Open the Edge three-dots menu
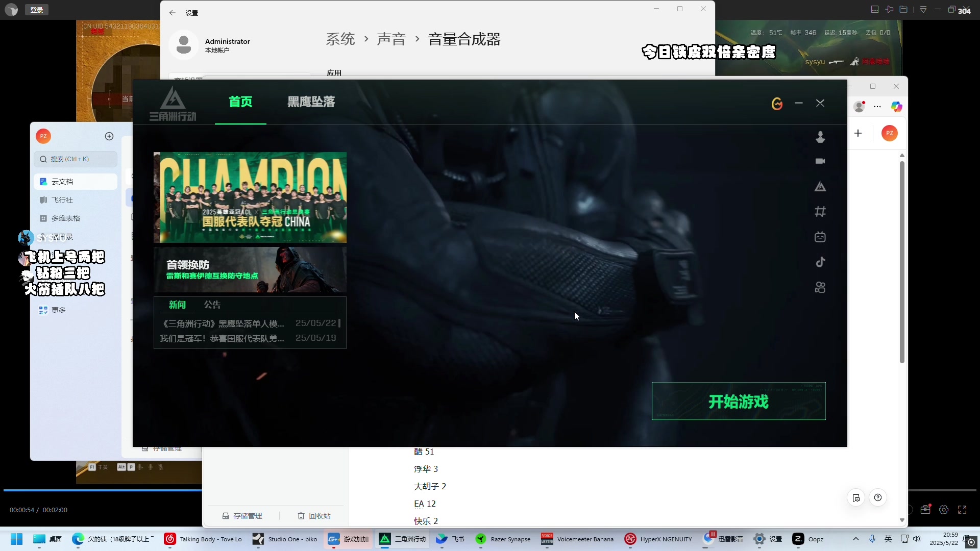The width and height of the screenshot is (980, 551). click(877, 107)
